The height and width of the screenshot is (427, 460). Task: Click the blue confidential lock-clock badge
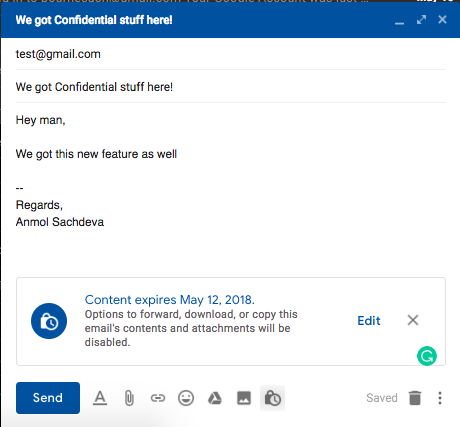[49, 321]
